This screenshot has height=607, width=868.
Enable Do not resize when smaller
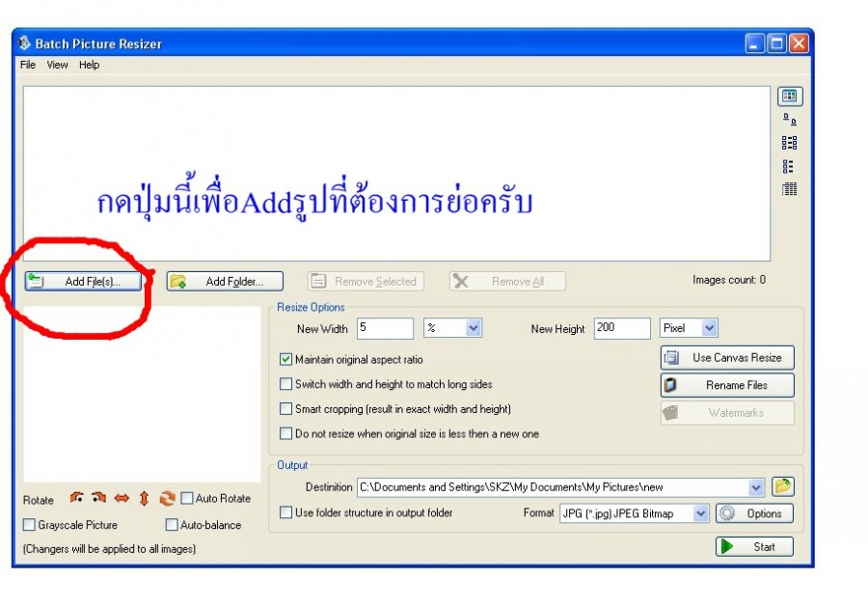pyautogui.click(x=285, y=433)
